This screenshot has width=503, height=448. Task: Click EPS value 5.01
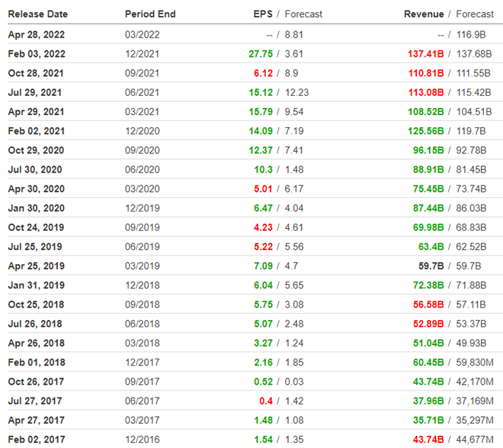point(263,189)
